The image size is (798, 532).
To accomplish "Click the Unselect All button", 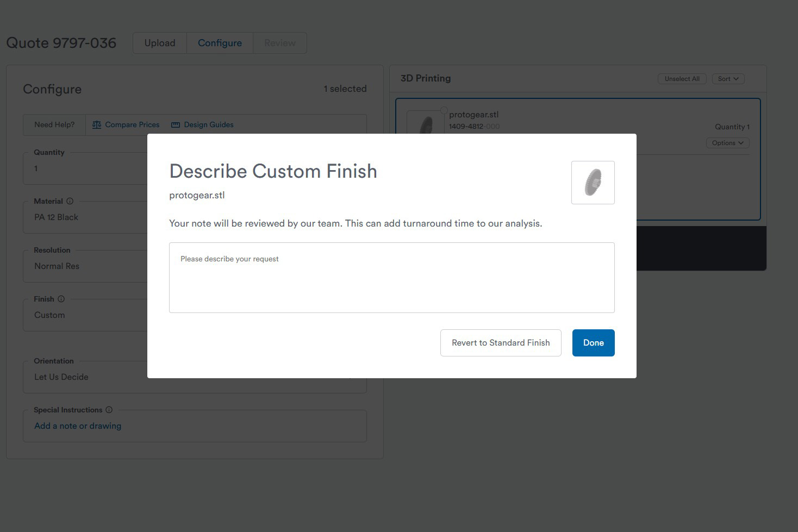I will tap(682, 79).
